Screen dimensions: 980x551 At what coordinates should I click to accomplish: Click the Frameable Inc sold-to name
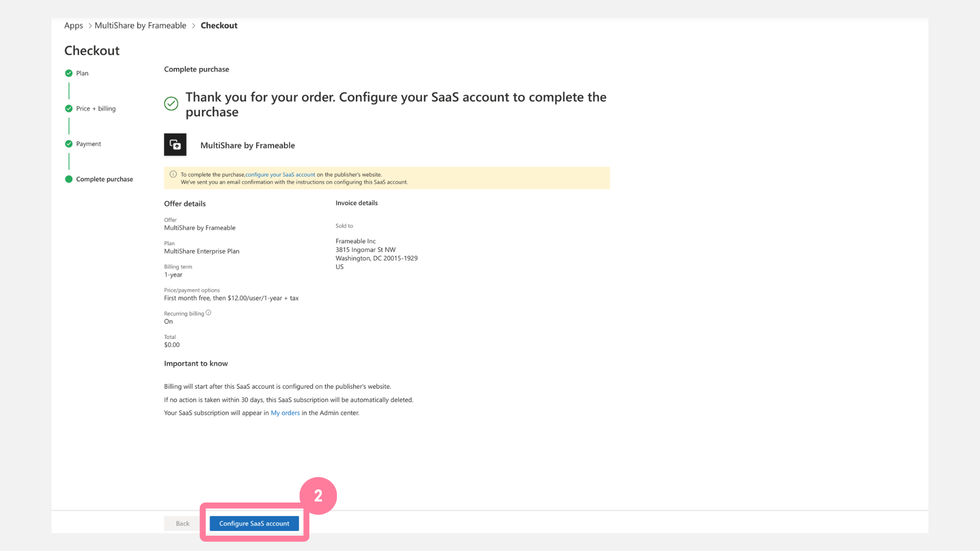click(356, 241)
